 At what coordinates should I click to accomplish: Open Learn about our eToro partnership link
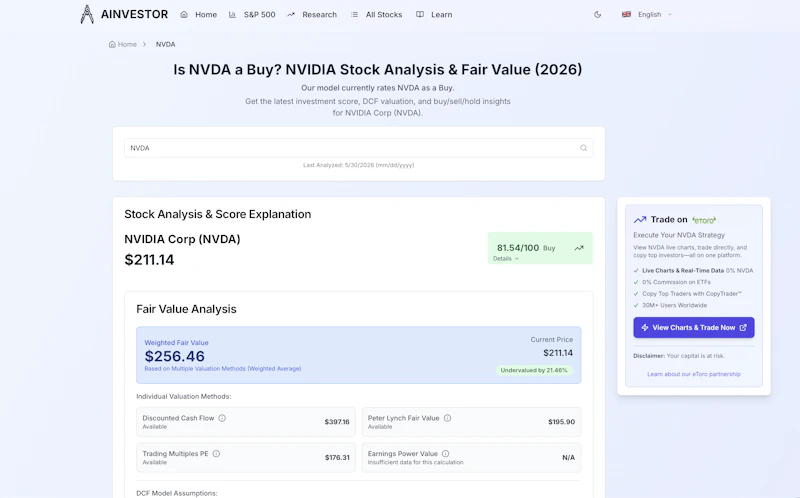click(x=694, y=374)
